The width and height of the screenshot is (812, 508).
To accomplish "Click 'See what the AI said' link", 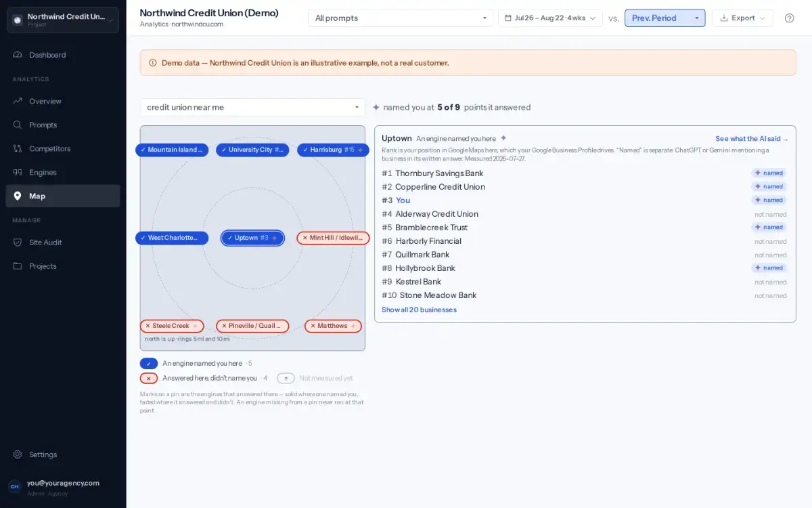I will (x=752, y=138).
